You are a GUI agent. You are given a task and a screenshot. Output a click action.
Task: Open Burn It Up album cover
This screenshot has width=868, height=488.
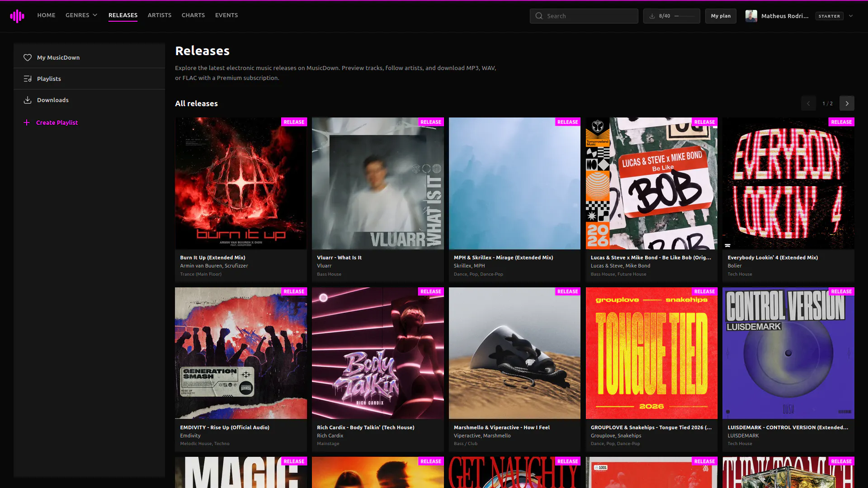(x=241, y=183)
